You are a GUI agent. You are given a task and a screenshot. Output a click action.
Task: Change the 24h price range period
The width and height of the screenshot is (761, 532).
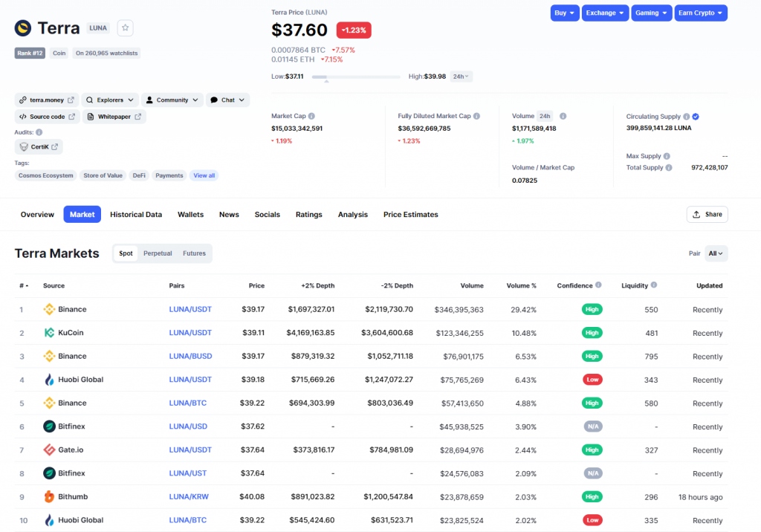coord(461,77)
